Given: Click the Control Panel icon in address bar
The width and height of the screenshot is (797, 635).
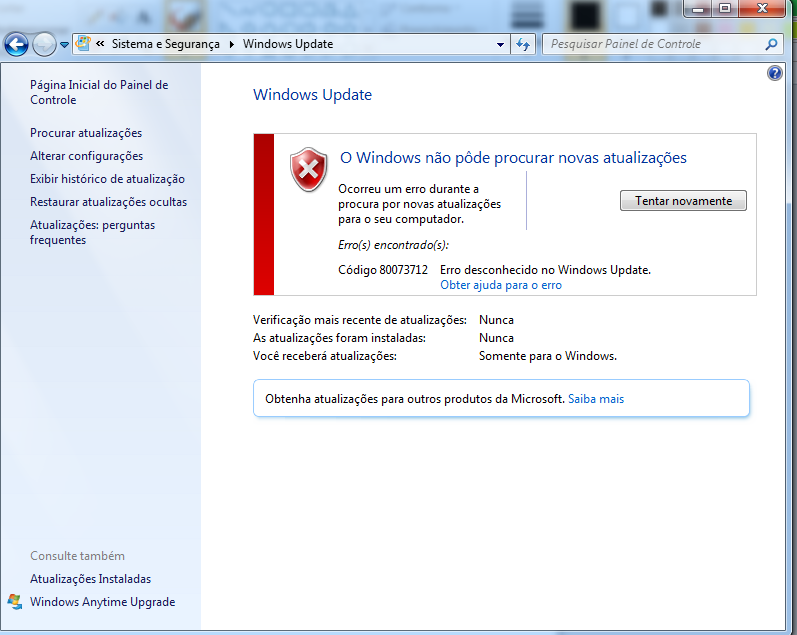Looking at the screenshot, I should coord(83,44).
